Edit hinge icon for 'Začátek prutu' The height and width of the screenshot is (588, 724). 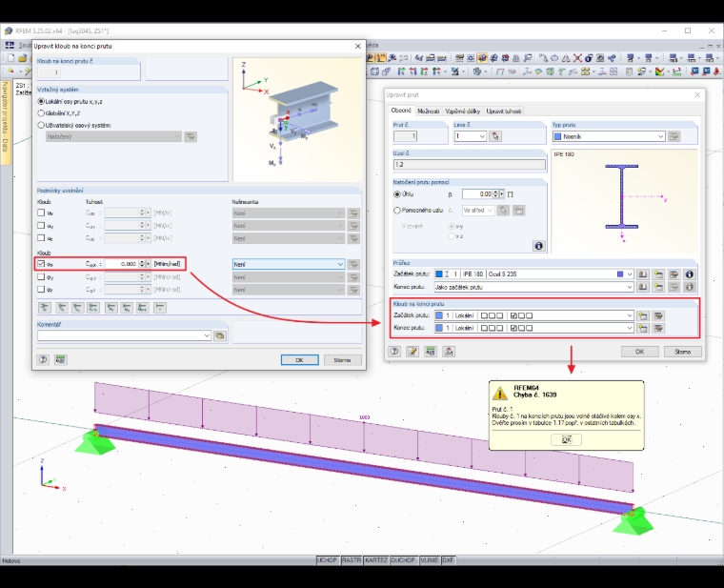coord(658,316)
